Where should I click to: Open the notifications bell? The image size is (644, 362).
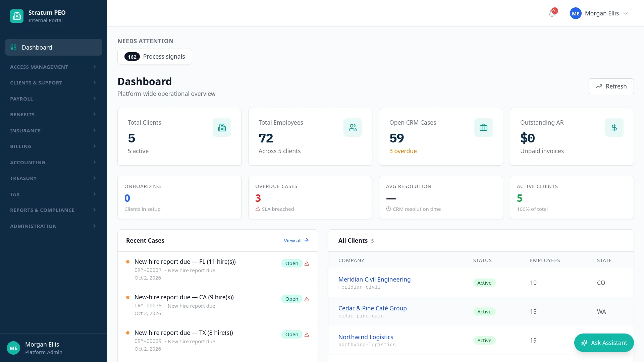coord(552,13)
